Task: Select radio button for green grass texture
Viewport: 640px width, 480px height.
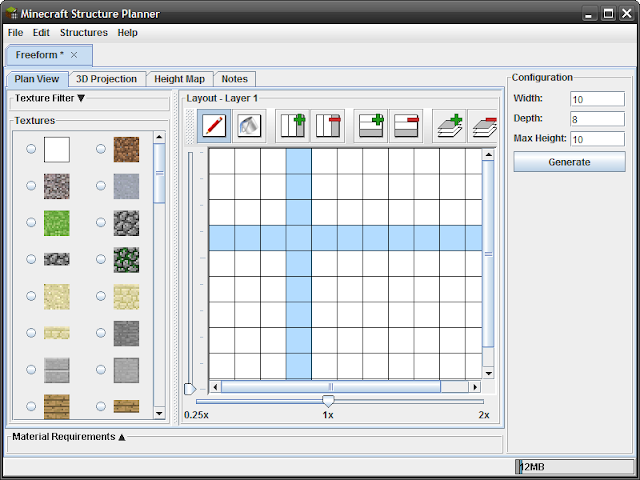Action: tap(31, 222)
